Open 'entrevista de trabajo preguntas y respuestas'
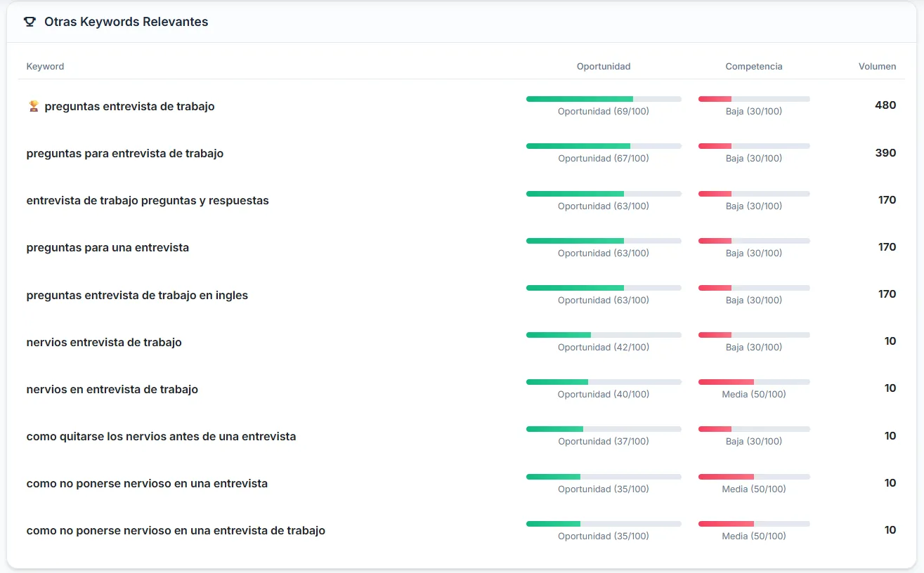The image size is (924, 573). pyautogui.click(x=147, y=200)
